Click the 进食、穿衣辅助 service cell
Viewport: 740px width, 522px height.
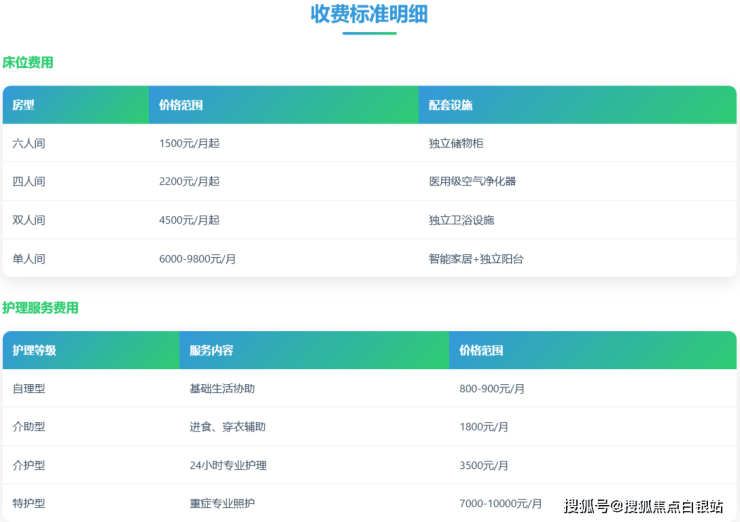click(x=227, y=427)
